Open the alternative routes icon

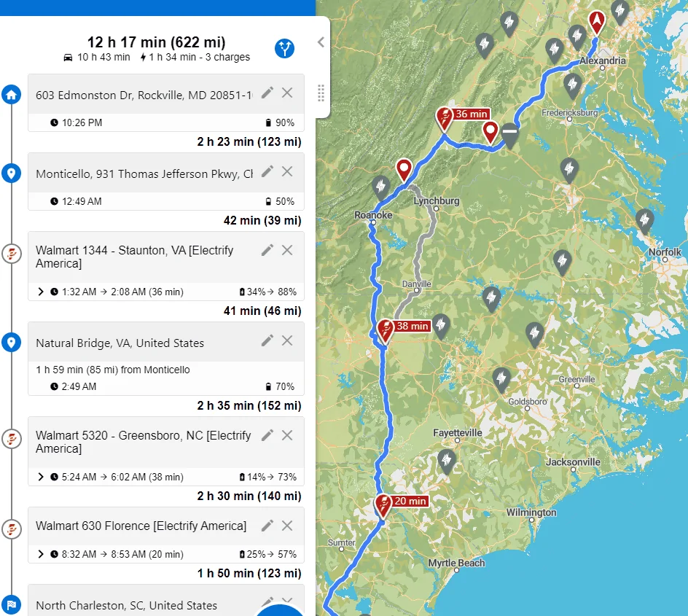tap(284, 48)
